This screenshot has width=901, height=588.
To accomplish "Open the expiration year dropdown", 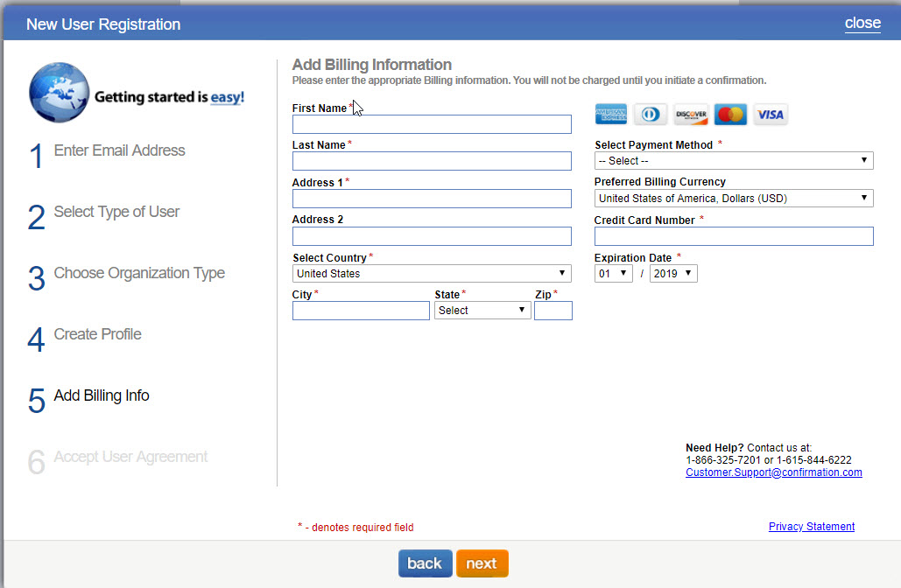I will 672,273.
